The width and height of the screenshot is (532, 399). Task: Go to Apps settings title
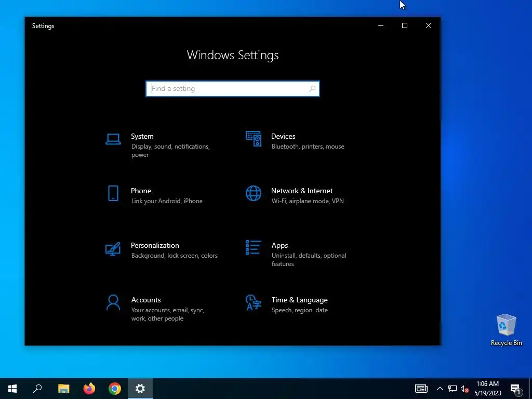tap(280, 245)
